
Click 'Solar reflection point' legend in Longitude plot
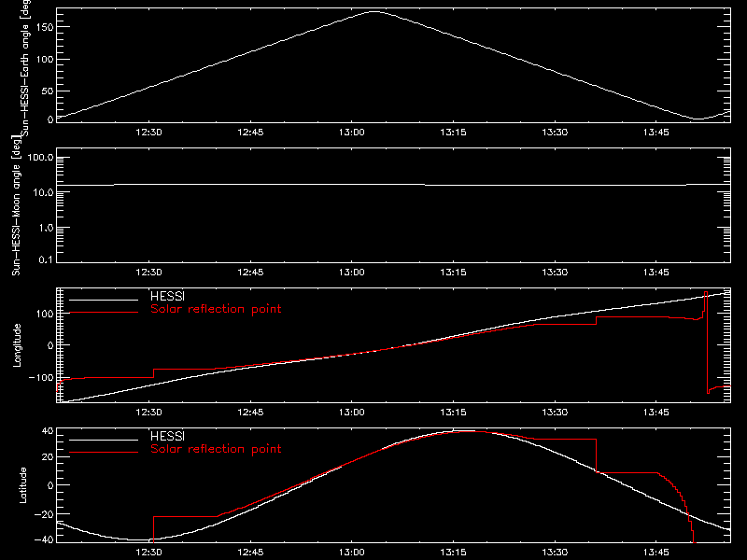pyautogui.click(x=216, y=309)
